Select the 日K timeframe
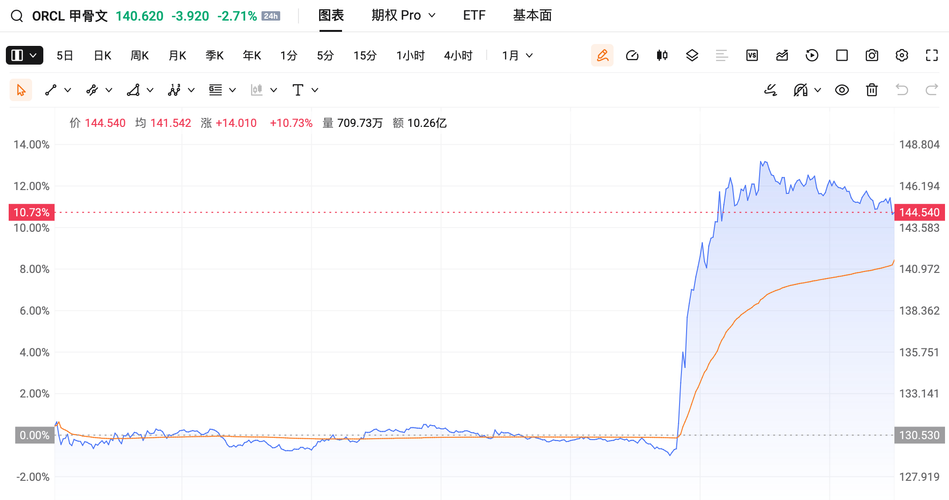 pyautogui.click(x=102, y=56)
